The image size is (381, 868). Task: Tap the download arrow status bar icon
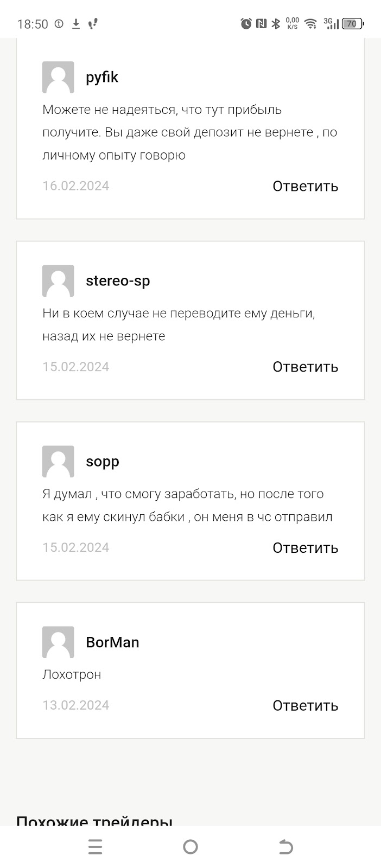[76, 23]
